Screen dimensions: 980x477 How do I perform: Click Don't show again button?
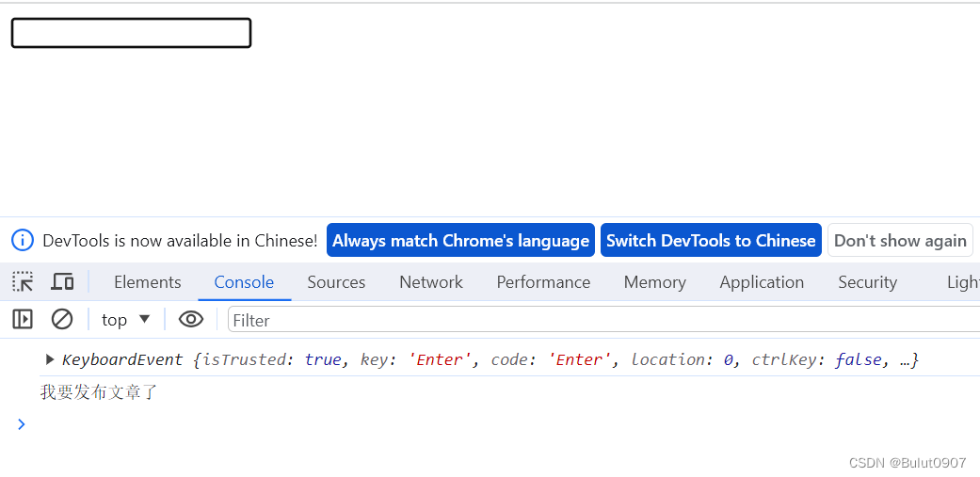[900, 240]
